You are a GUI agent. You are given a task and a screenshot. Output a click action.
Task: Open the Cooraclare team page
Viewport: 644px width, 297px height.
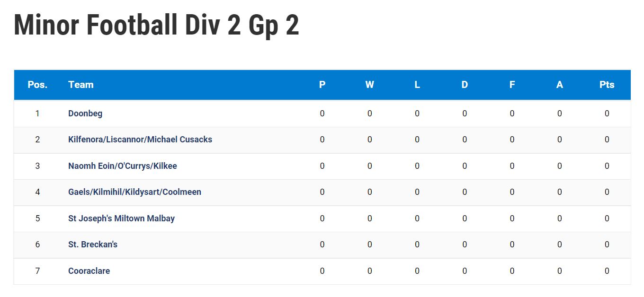point(89,271)
